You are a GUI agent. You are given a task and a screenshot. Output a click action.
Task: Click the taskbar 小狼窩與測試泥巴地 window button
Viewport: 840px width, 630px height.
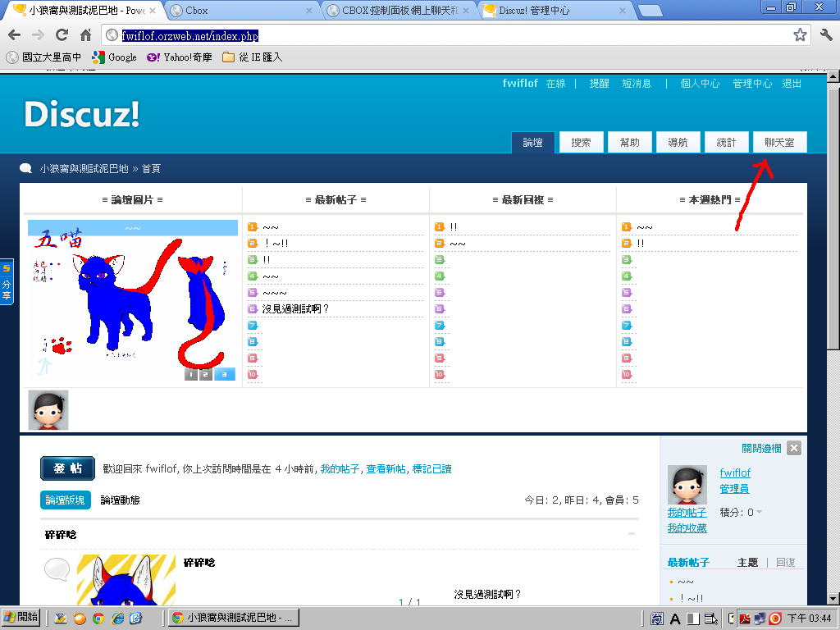pos(234,618)
